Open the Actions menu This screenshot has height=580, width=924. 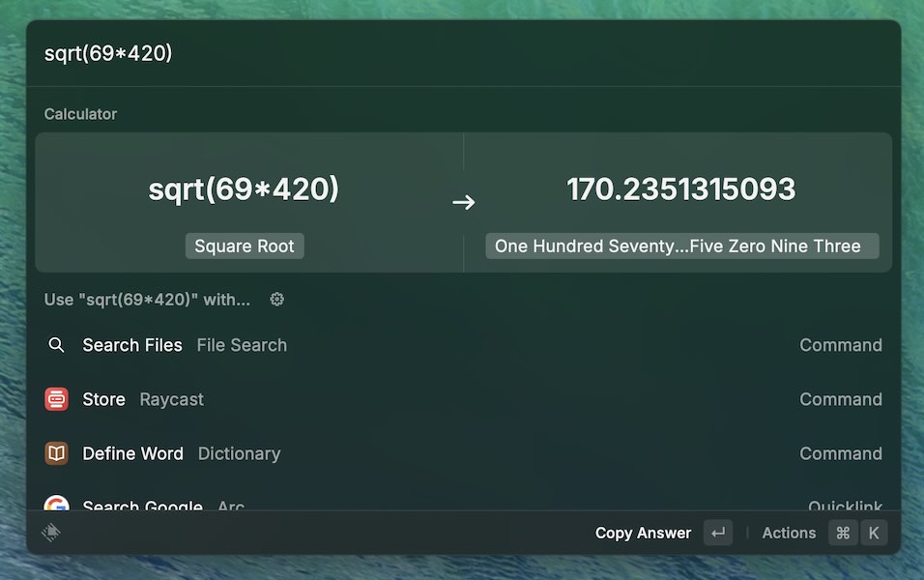(789, 533)
